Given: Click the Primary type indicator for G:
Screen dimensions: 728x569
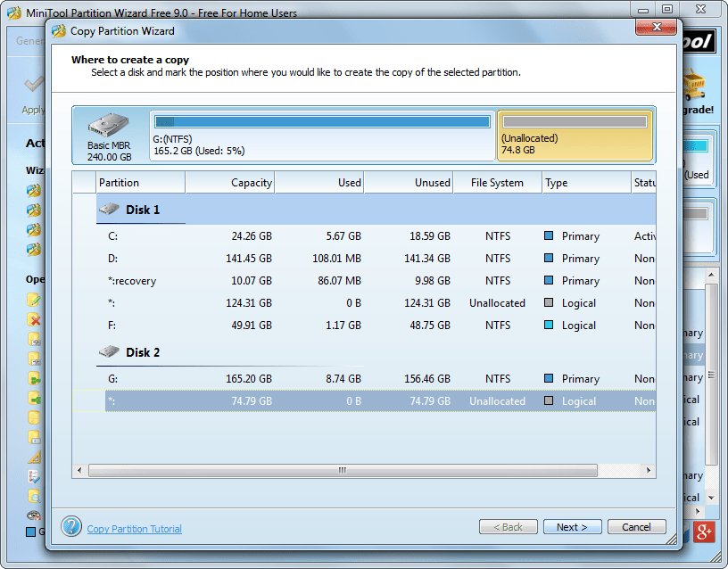Looking at the screenshot, I should tap(549, 378).
